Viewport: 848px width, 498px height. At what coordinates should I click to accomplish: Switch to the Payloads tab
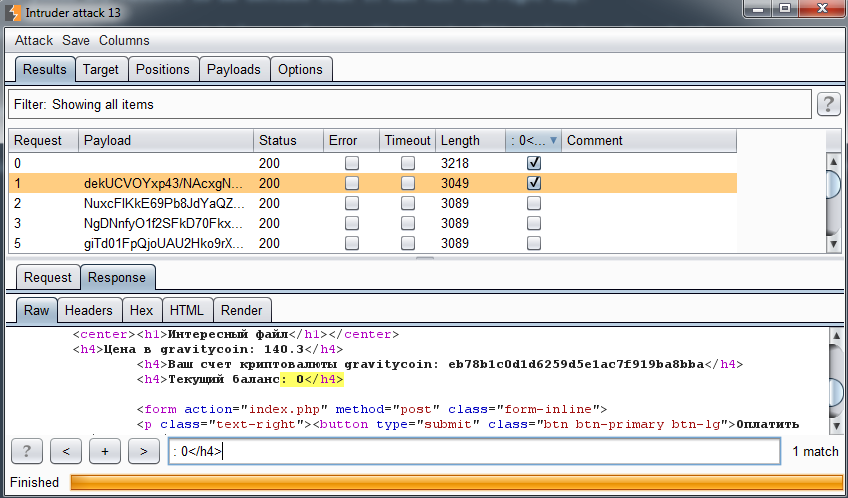click(x=234, y=70)
